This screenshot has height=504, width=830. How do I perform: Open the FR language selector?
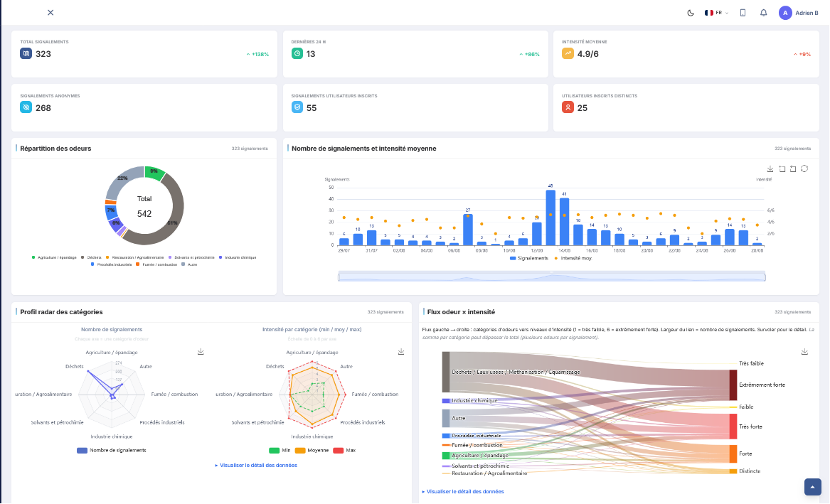coord(716,13)
